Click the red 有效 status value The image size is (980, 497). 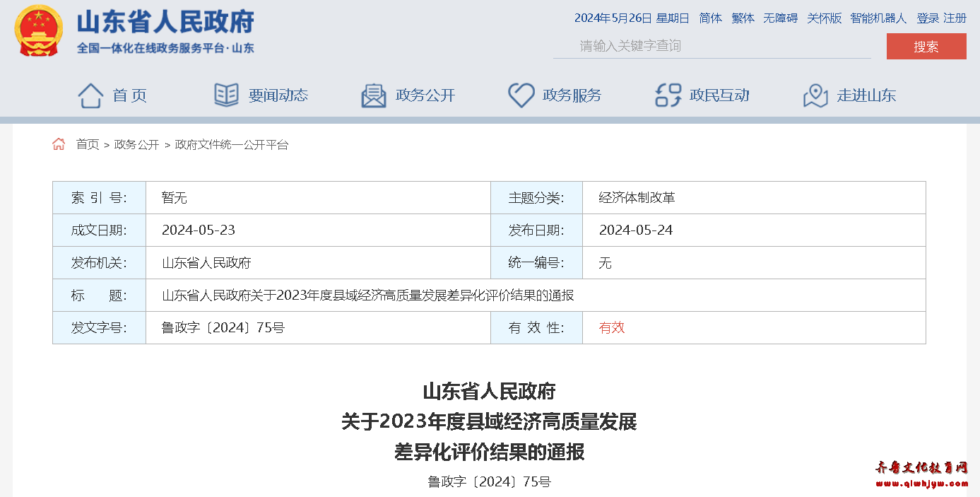click(612, 328)
